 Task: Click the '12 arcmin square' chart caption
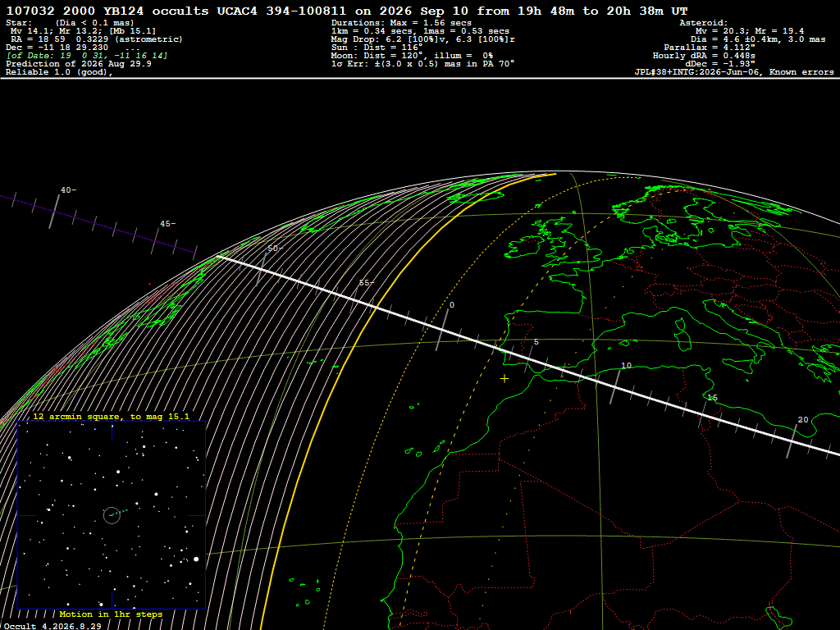click(111, 416)
